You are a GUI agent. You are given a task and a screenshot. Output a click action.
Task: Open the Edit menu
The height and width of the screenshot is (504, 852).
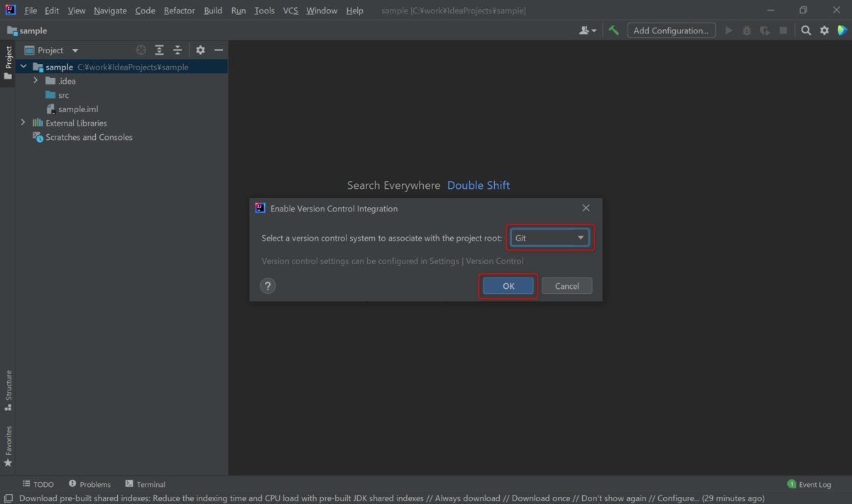click(52, 11)
